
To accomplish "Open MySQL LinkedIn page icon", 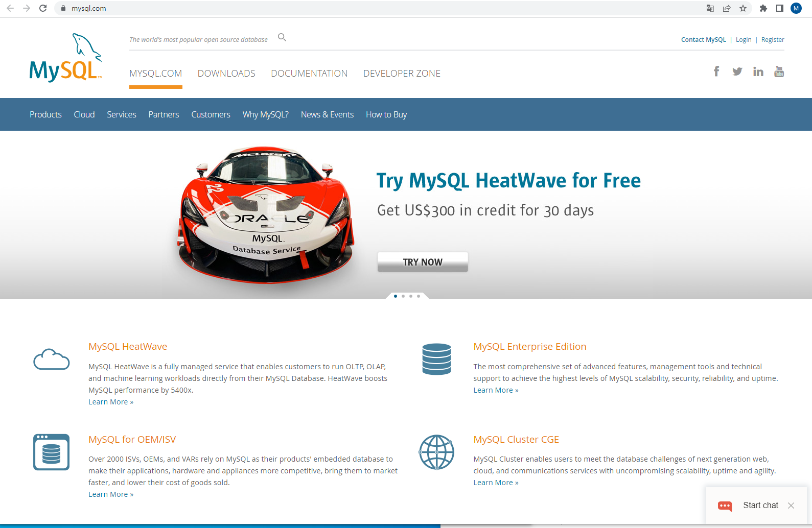I will (x=758, y=71).
